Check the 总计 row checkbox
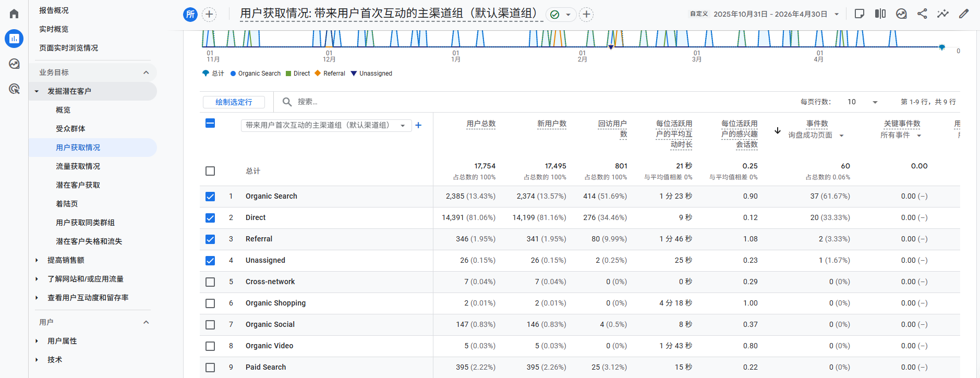The width and height of the screenshot is (980, 378). click(x=210, y=171)
